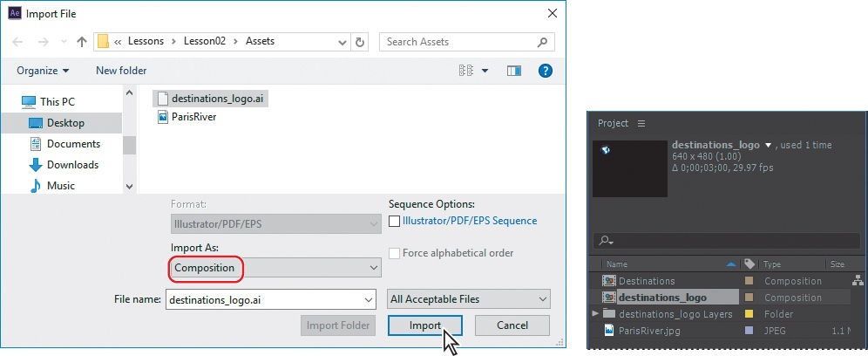Open Music in navigation pane

(52, 186)
